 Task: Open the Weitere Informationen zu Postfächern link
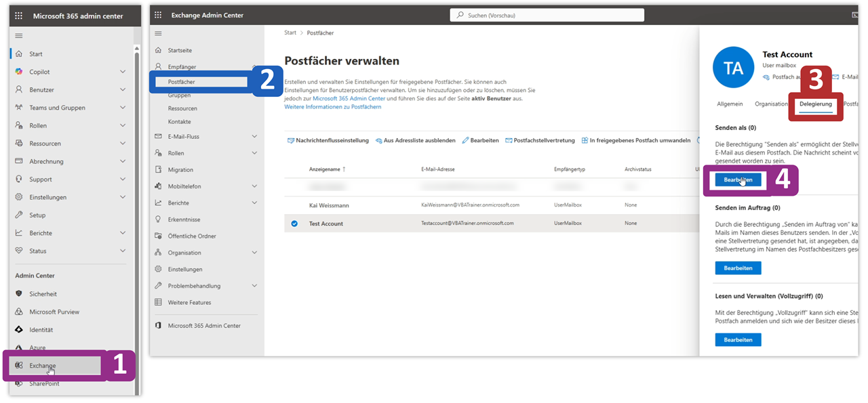pos(333,107)
